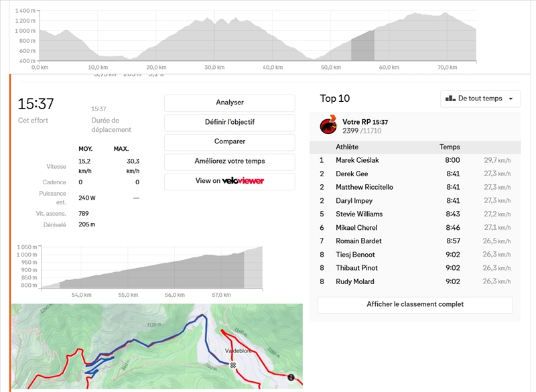Select Thibaut Pinot in the leaderboard
This screenshot has width=536, height=392.
358,268
